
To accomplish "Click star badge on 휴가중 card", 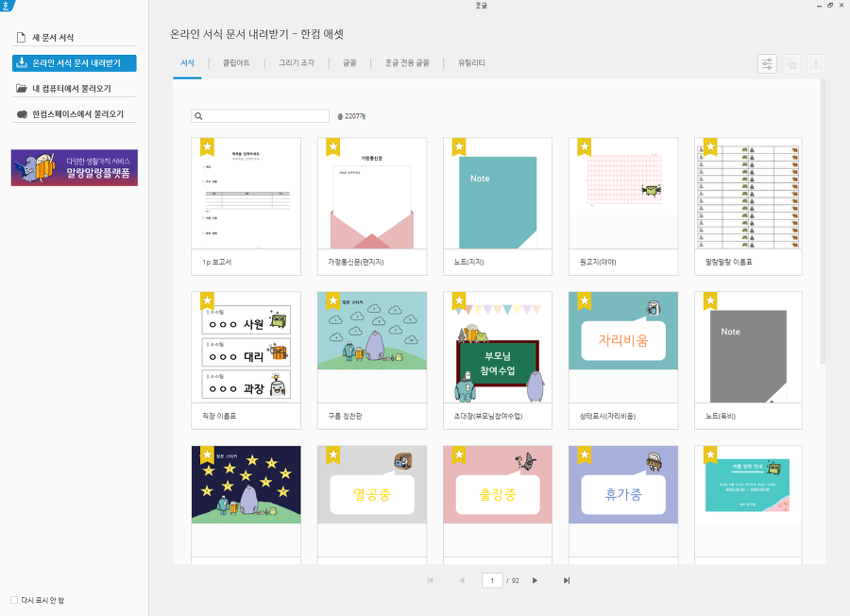I will (x=585, y=455).
